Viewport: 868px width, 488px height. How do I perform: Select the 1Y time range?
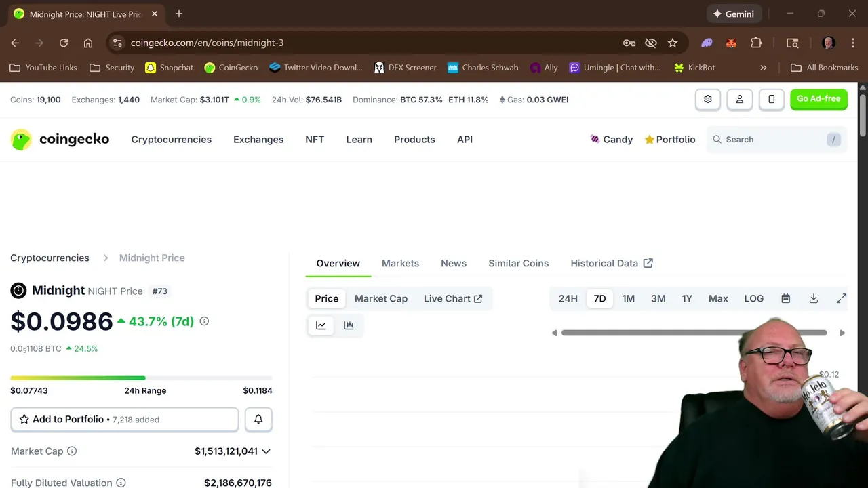pyautogui.click(x=687, y=298)
